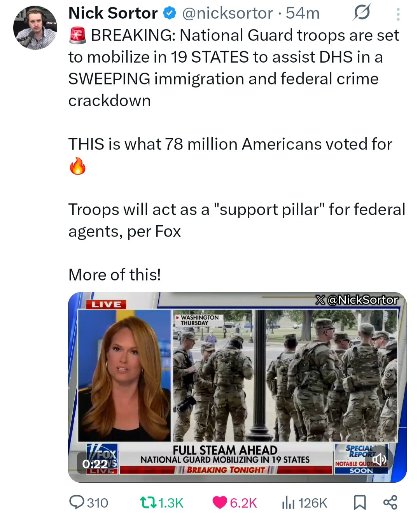
Task: Click the 0:22 video duration badge
Action: point(95,463)
